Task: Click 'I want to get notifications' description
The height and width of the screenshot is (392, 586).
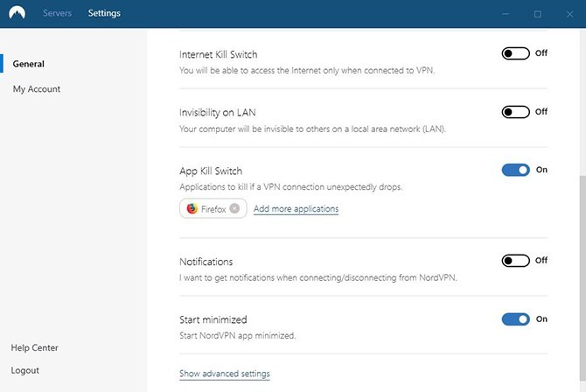Action: point(318,277)
